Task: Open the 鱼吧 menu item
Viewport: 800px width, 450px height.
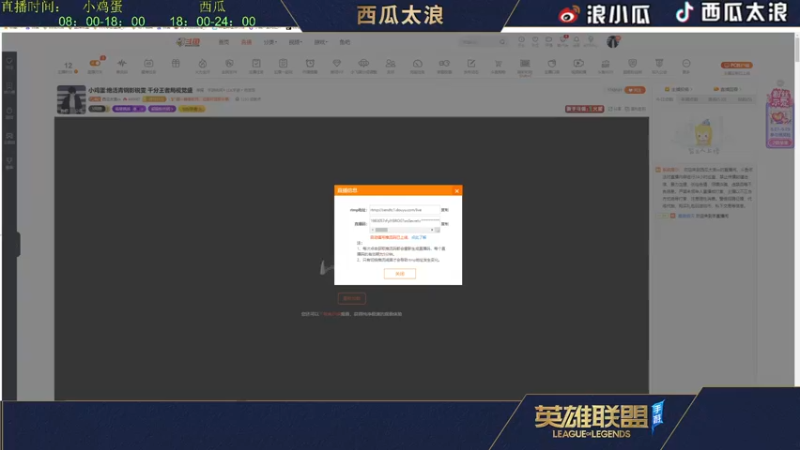Action: coord(345,42)
